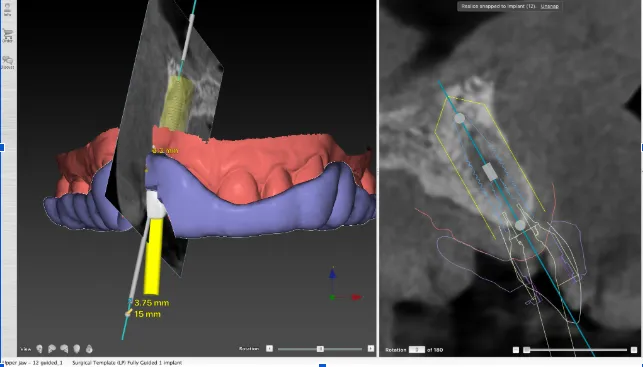Click the yellow implant in the 3D view
643x367 pixels.
(176, 103)
